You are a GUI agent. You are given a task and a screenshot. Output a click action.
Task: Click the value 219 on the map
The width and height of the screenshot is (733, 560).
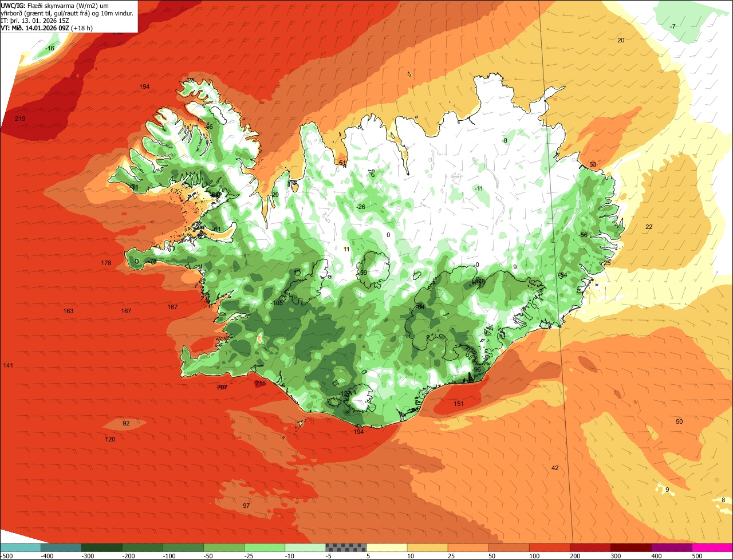click(x=20, y=119)
